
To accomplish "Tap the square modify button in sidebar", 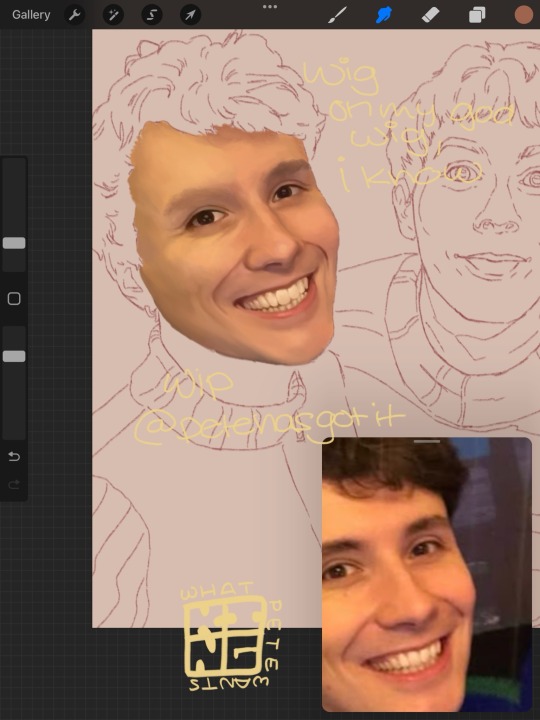I will click(14, 299).
